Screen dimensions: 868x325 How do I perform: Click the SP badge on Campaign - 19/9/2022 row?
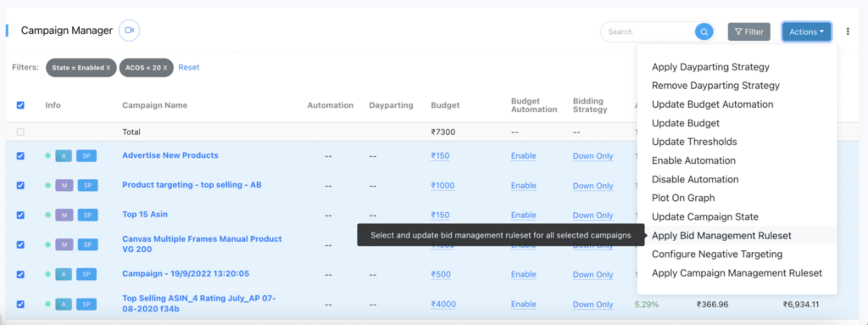click(x=87, y=274)
